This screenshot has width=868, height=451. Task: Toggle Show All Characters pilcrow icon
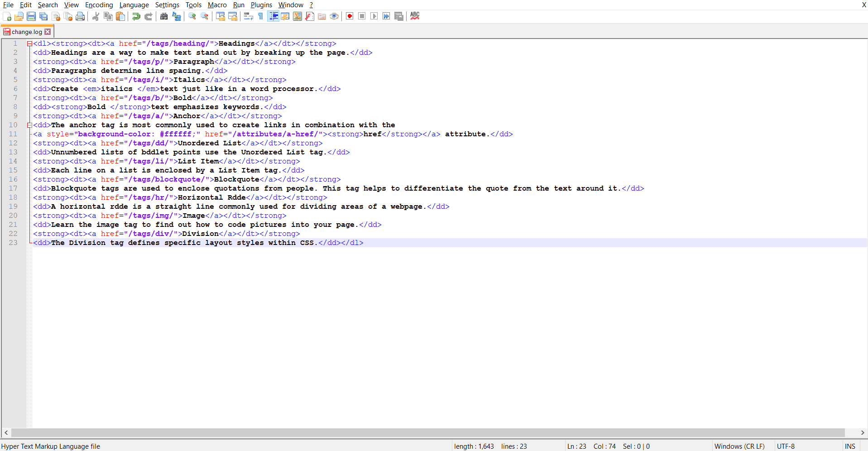[261, 16]
